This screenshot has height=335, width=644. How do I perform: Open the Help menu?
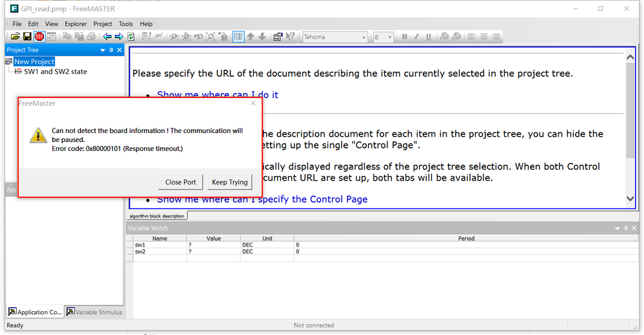[x=146, y=24]
